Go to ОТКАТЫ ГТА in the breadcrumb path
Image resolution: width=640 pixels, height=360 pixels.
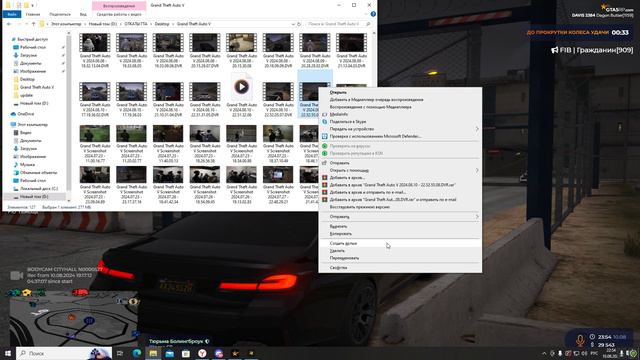tap(136, 24)
